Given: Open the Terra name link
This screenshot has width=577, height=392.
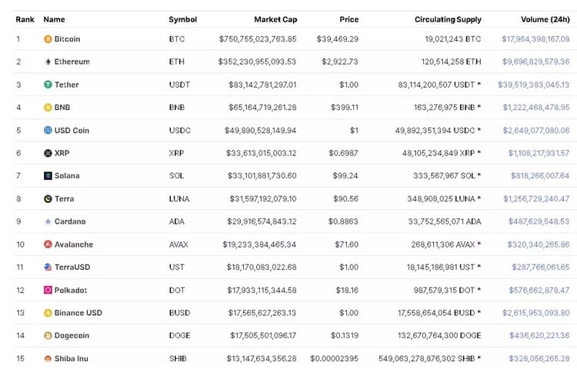Looking at the screenshot, I should 65,199.
